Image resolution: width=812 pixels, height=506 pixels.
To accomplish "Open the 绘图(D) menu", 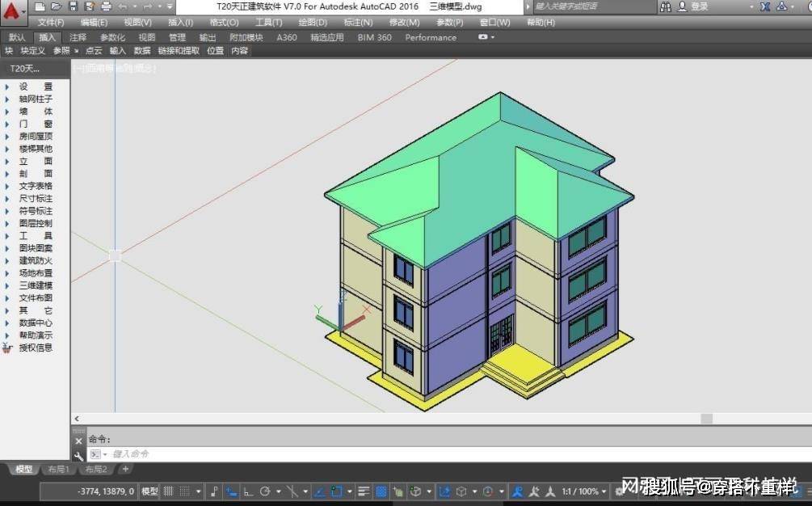I will tap(313, 23).
